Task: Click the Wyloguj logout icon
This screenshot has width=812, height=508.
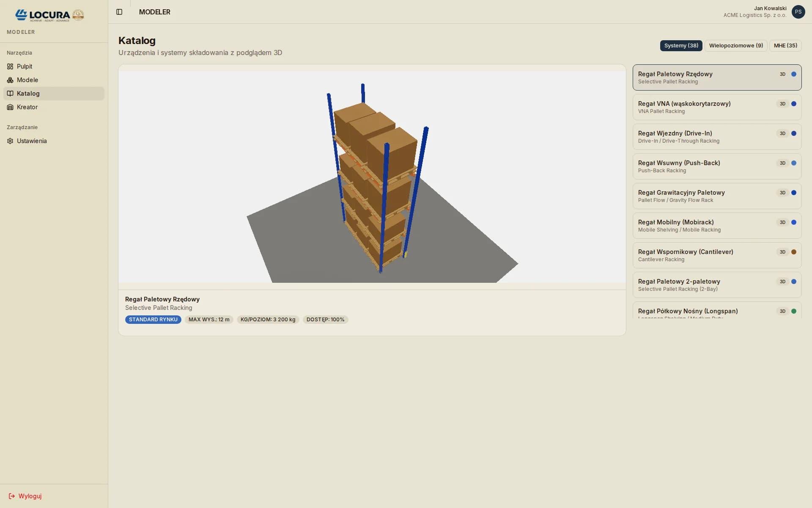Action: pos(12,496)
